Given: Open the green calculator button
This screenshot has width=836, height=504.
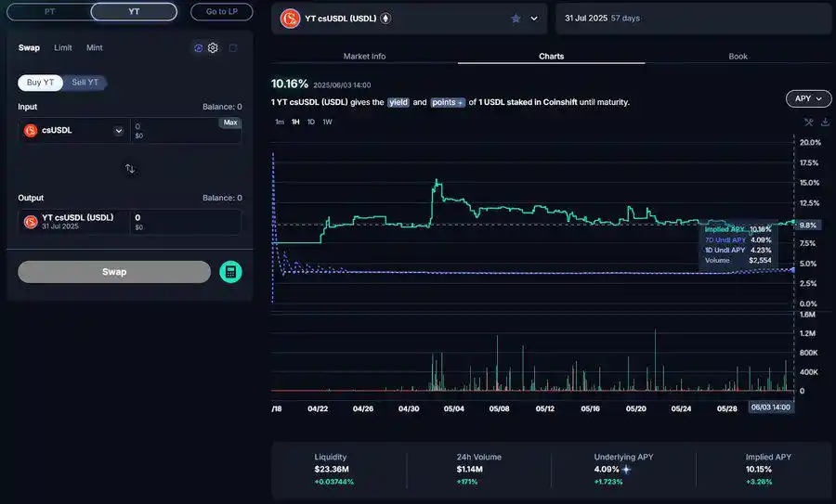Looking at the screenshot, I should [230, 272].
